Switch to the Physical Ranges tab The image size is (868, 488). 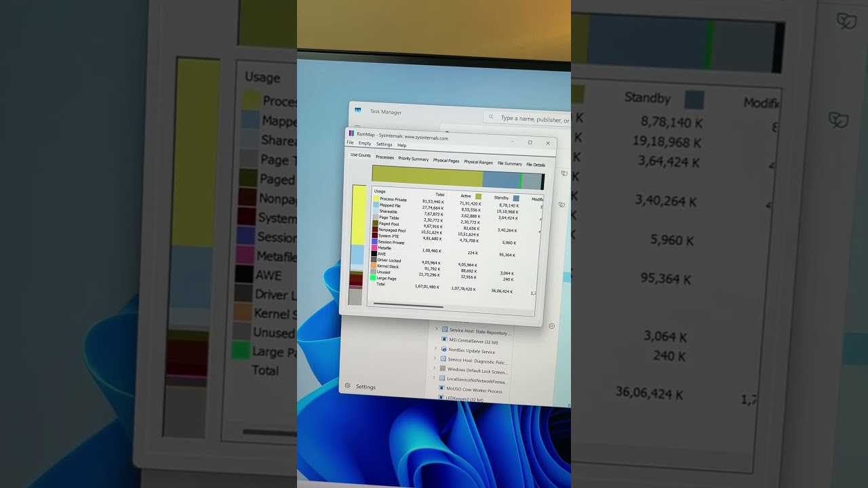(479, 162)
